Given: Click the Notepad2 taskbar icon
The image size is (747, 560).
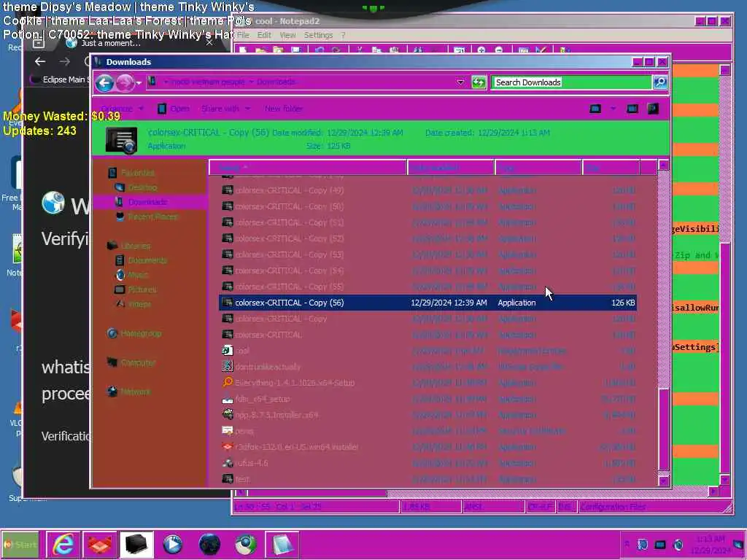Looking at the screenshot, I should pos(282,544).
